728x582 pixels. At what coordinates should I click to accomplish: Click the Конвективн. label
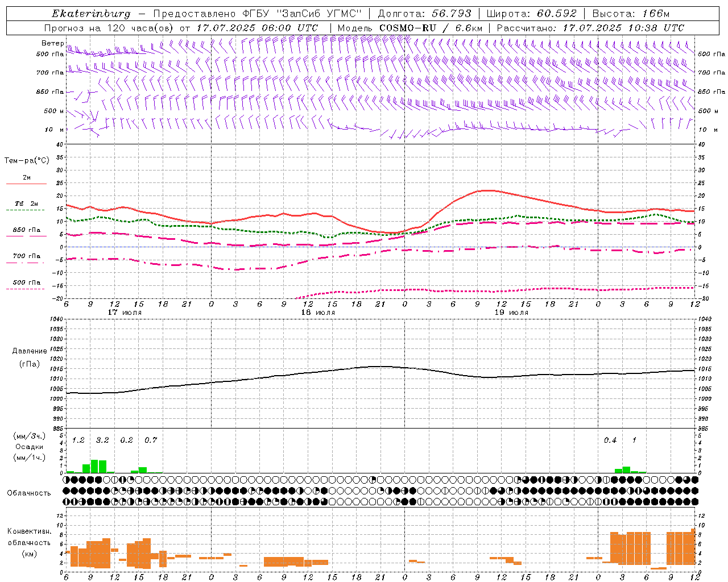(x=29, y=531)
